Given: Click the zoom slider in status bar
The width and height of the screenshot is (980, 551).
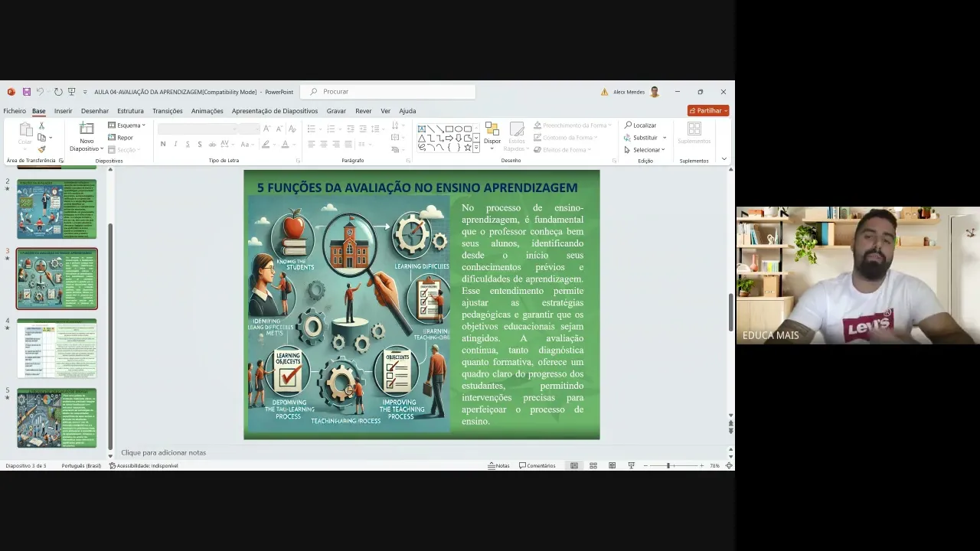Looking at the screenshot, I should [673, 465].
